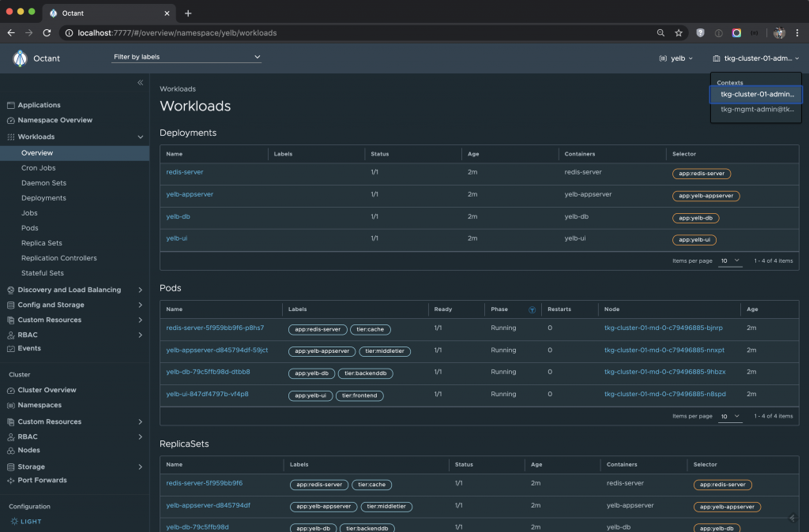The width and height of the screenshot is (809, 532).
Task: Click the Octant logo icon
Action: click(x=21, y=58)
